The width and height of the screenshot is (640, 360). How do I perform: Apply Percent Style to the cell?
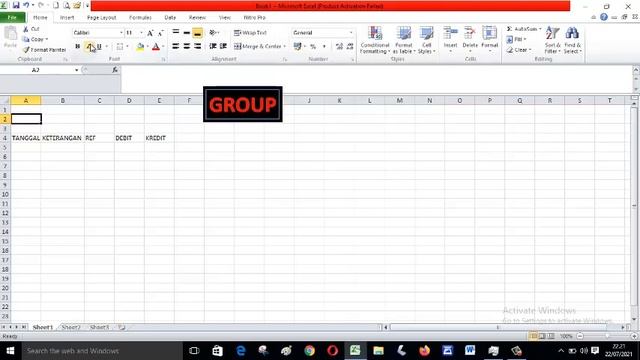click(x=313, y=47)
